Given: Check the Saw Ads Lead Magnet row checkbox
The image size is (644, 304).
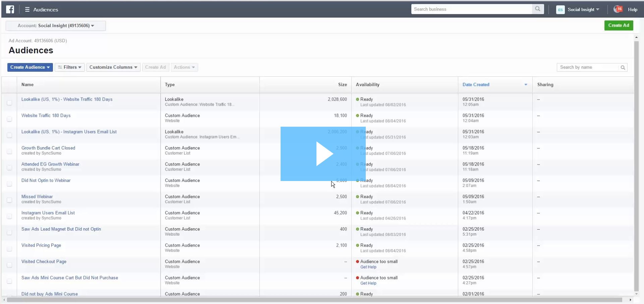Looking at the screenshot, I should [9, 233].
